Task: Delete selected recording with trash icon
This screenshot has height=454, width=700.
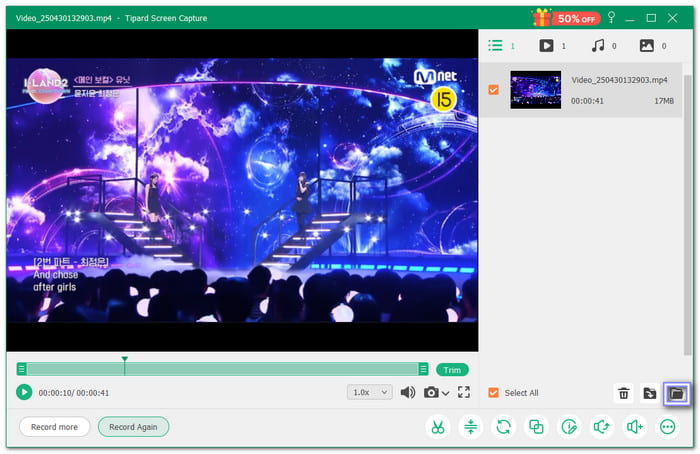Action: coord(624,393)
